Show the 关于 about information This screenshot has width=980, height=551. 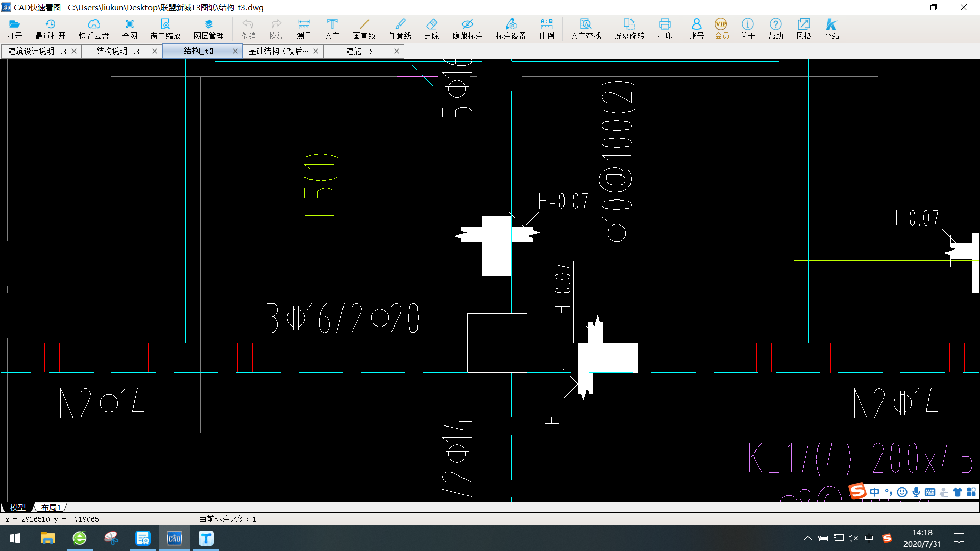click(748, 29)
